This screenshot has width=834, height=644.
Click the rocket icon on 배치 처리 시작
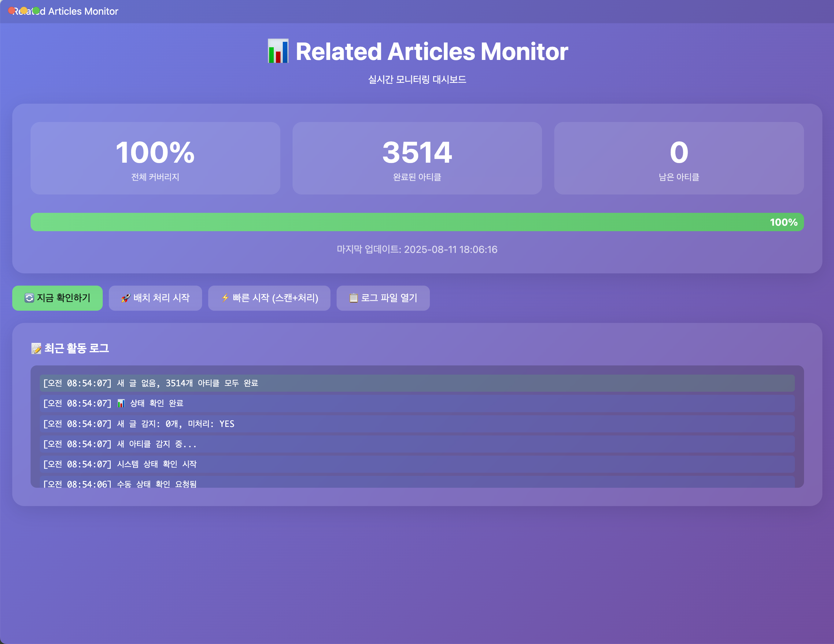pos(126,298)
